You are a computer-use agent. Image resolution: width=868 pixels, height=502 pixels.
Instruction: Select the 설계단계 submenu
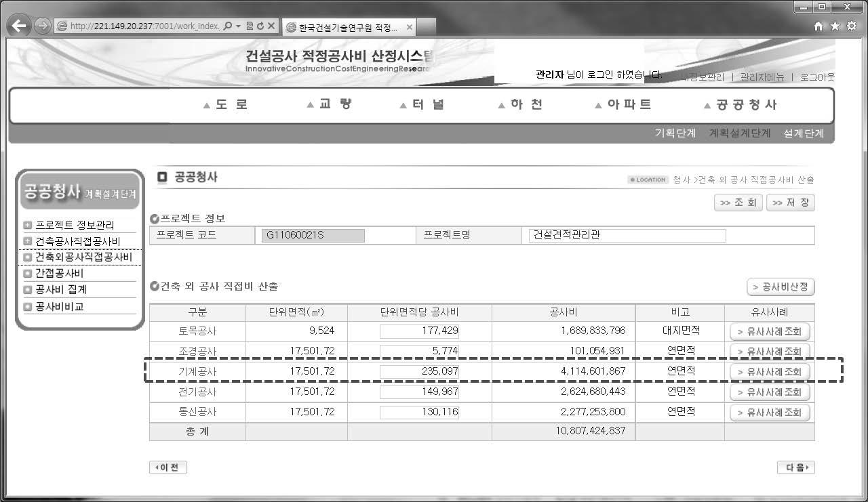[x=804, y=133]
